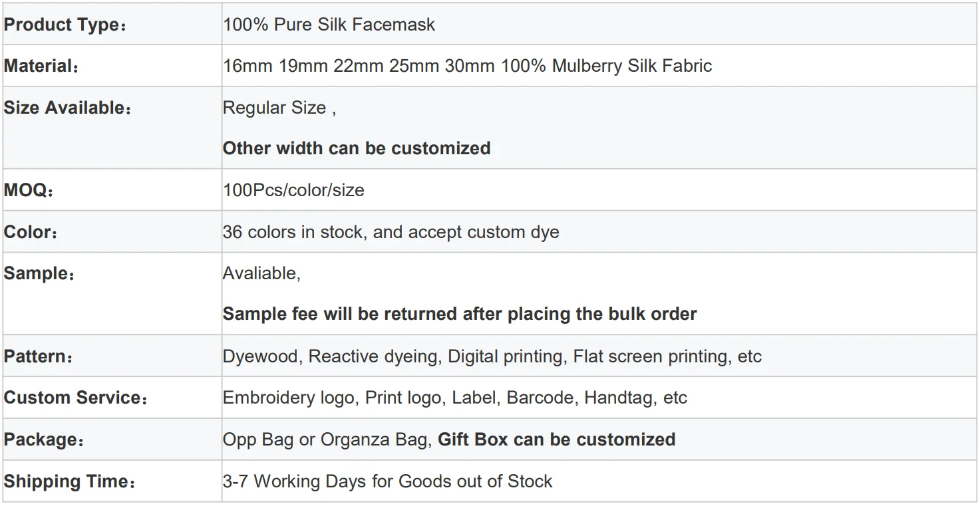
Task: Click the "Size Available" label
Action: pyautogui.click(x=68, y=108)
